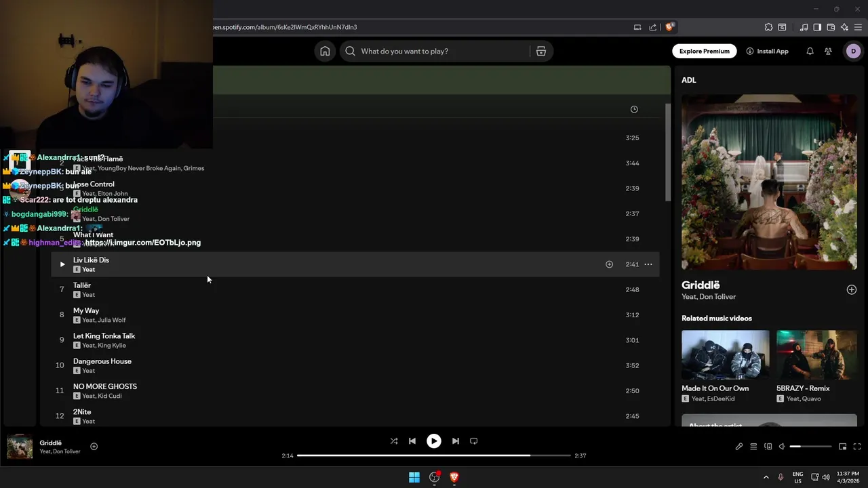
Task: Toggle the Queue icon
Action: click(753, 447)
